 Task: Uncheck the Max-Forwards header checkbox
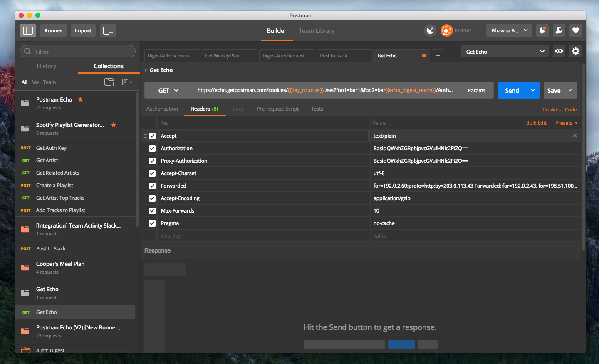(152, 211)
